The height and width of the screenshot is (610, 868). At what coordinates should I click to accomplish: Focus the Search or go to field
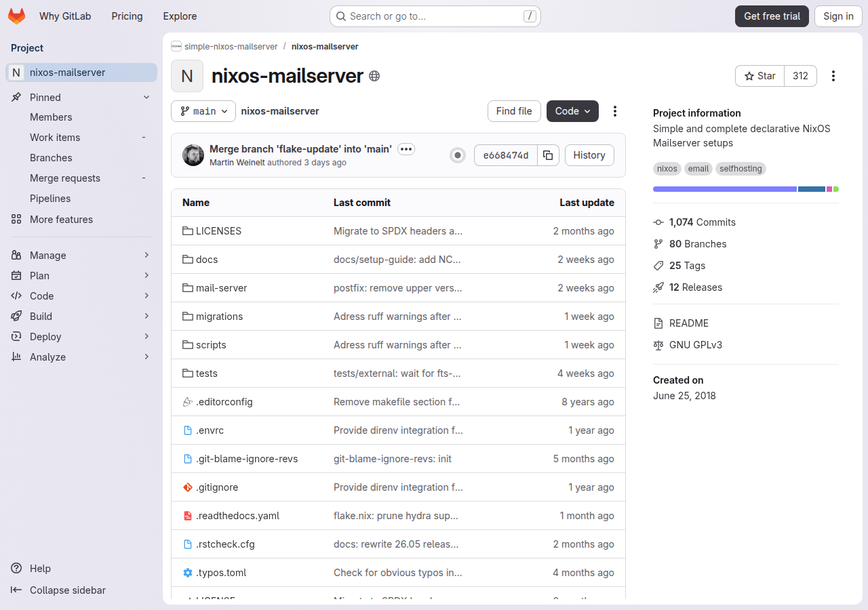coord(435,16)
